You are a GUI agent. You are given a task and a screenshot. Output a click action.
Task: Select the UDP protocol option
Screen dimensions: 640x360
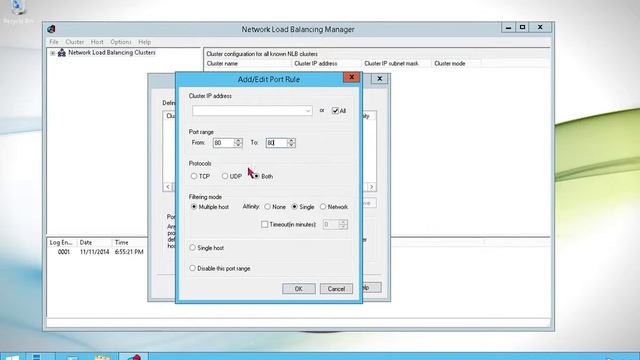225,176
